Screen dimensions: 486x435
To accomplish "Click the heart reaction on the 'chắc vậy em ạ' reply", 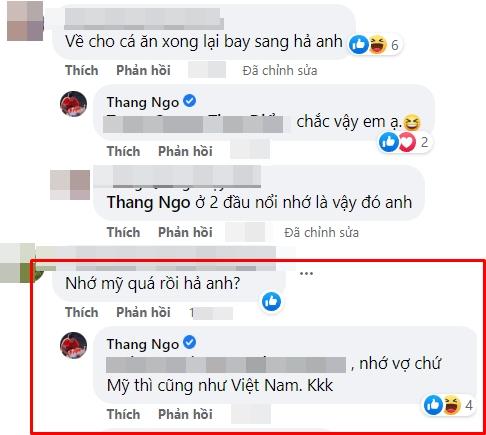I will pyautogui.click(x=407, y=142).
